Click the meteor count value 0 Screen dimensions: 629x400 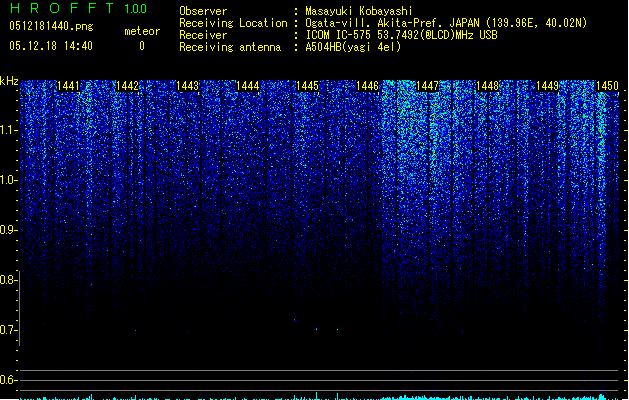coord(142,46)
